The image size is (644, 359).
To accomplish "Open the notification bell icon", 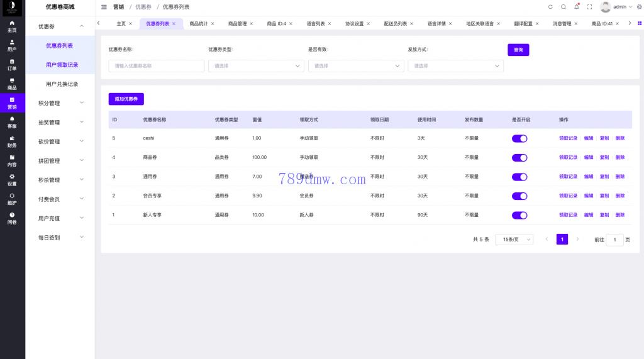I will coord(576,7).
